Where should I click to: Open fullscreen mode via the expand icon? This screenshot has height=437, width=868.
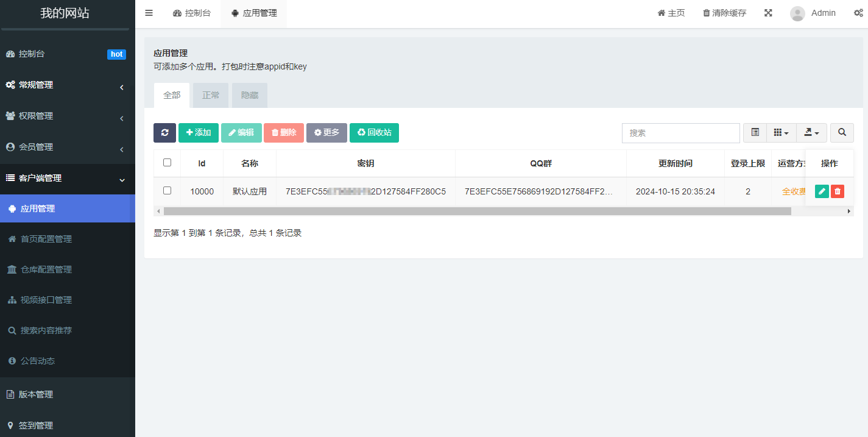click(768, 12)
